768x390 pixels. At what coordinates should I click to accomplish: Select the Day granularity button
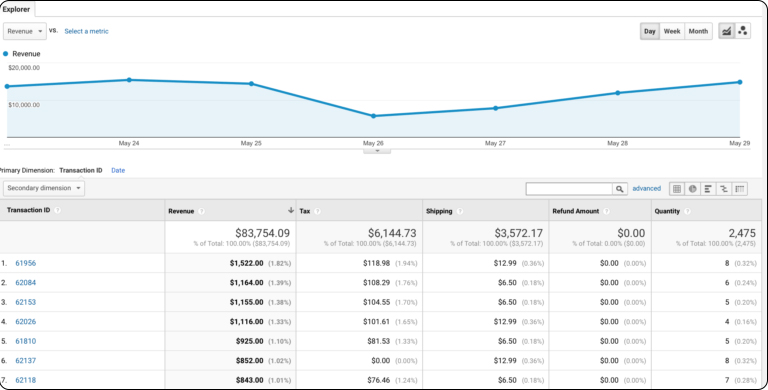[x=649, y=31]
